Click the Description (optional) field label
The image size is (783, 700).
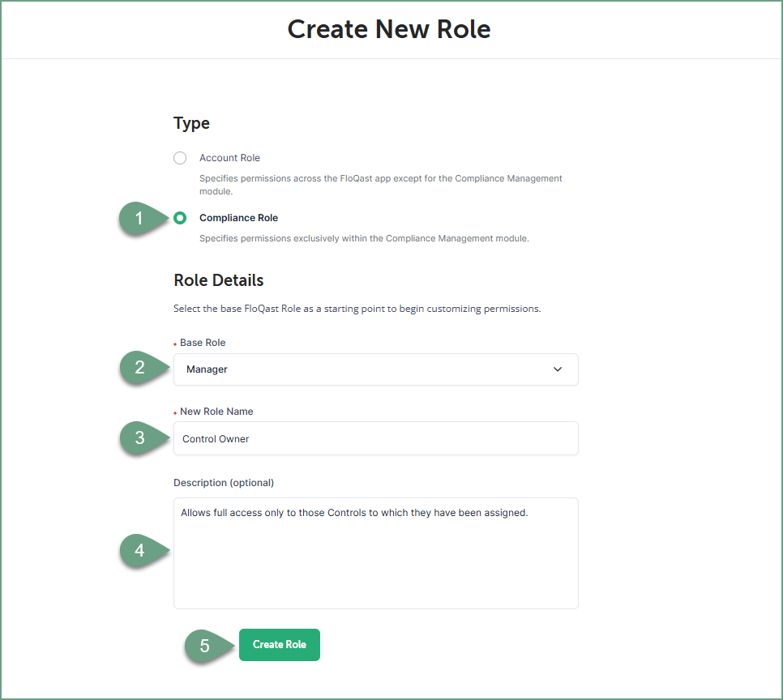[x=224, y=483]
